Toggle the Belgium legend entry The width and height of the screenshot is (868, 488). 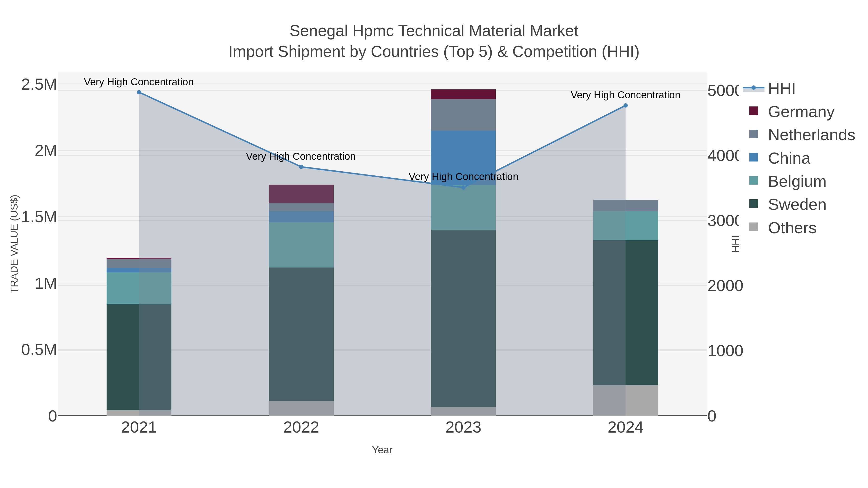click(787, 181)
